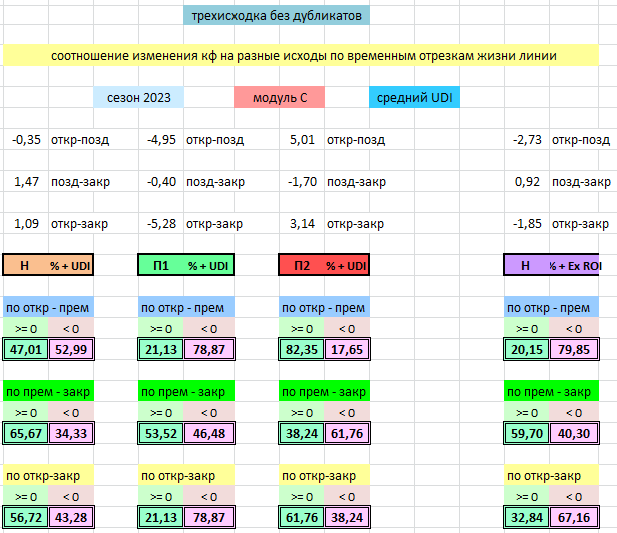The height and width of the screenshot is (533, 617).
Task: Select the cell with 52,99
Action: click(x=71, y=349)
